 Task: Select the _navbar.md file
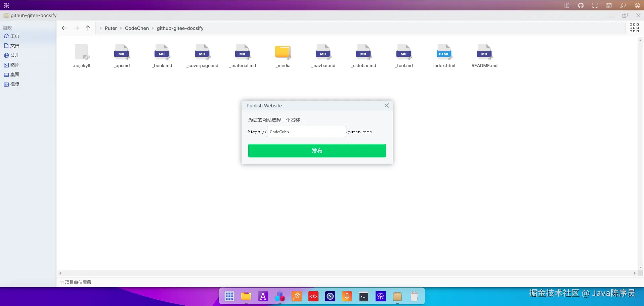[x=323, y=56]
